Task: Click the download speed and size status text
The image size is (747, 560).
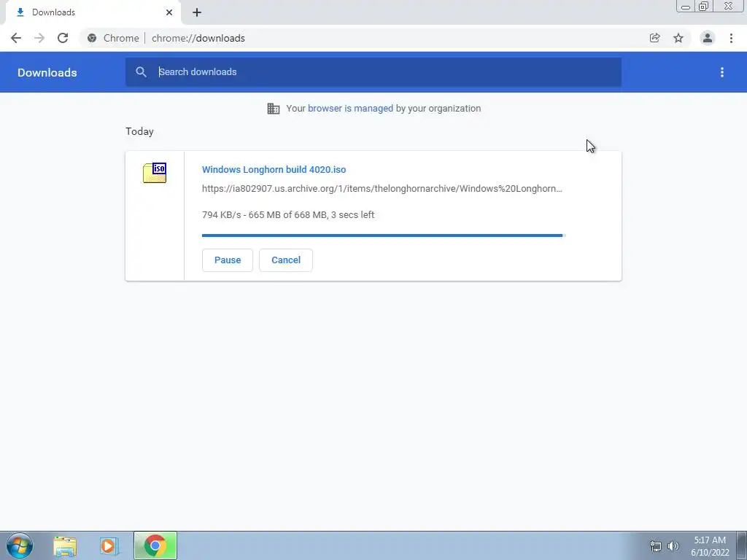Action: pyautogui.click(x=288, y=215)
